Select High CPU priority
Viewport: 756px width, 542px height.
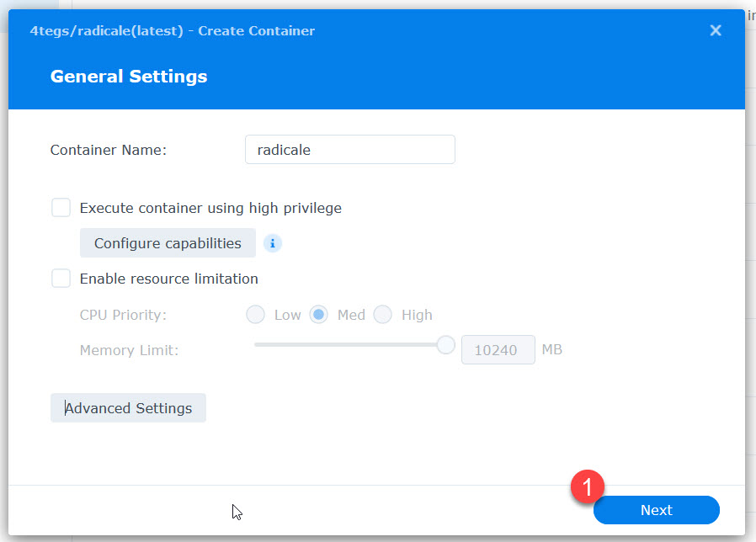[383, 315]
